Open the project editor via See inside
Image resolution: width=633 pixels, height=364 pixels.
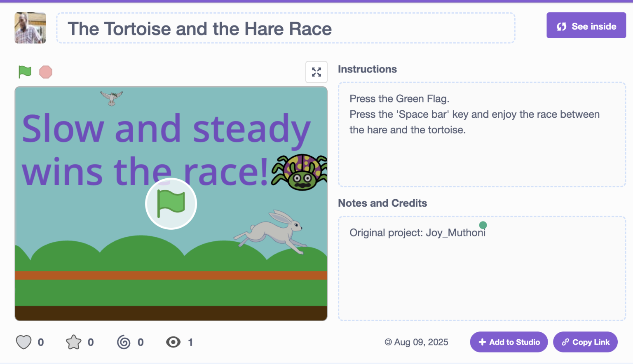click(586, 26)
